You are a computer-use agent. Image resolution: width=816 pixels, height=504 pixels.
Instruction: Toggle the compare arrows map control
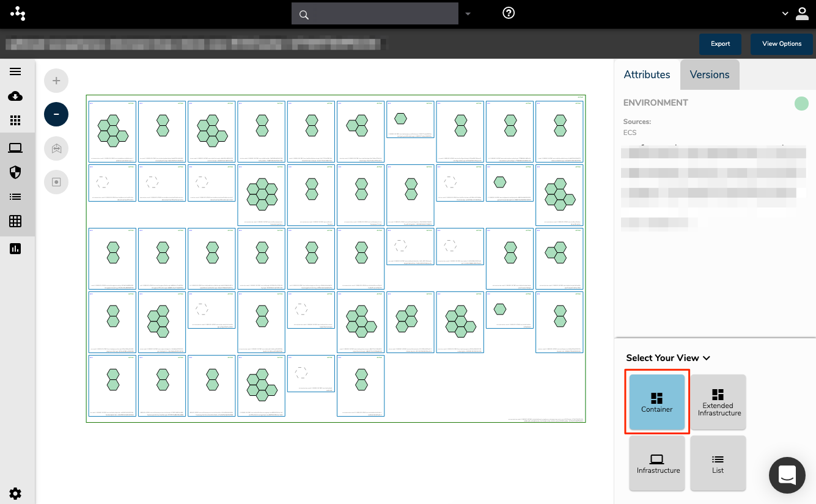pos(56,148)
